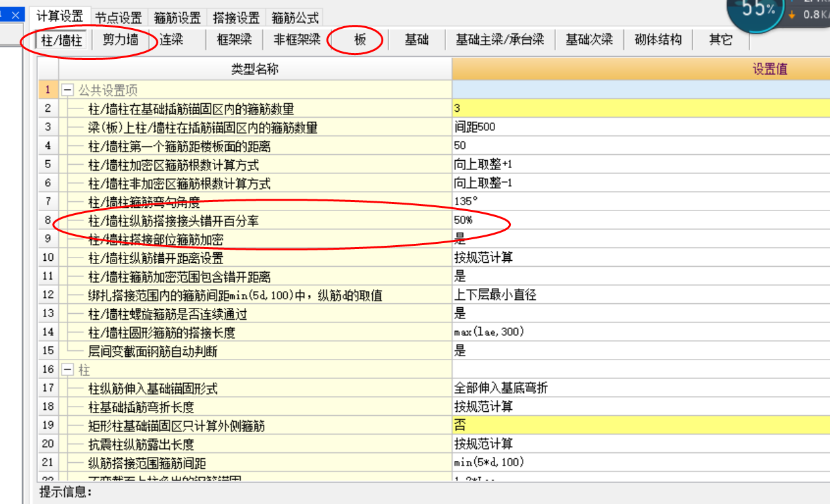The image size is (830, 504).
Task: Switch to the 节点设置 tab
Action: click(x=118, y=18)
